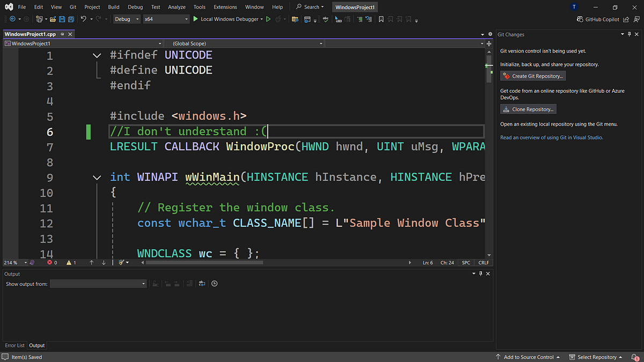Click the bookmark icon in the toolbar
This screenshot has height=362, width=644.
point(381,19)
